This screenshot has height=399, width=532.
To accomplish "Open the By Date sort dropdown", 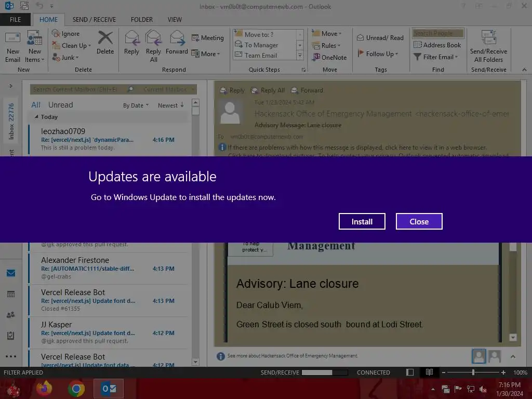I will (136, 105).
